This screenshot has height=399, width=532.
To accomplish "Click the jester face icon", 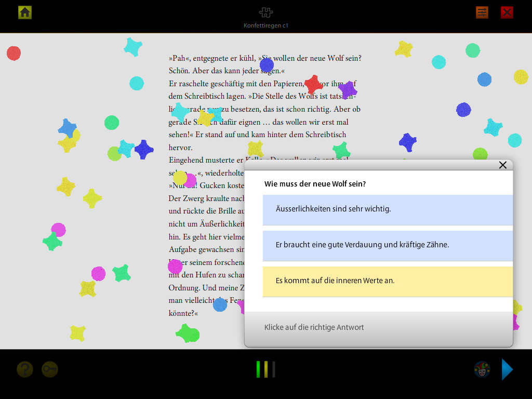I will [482, 369].
